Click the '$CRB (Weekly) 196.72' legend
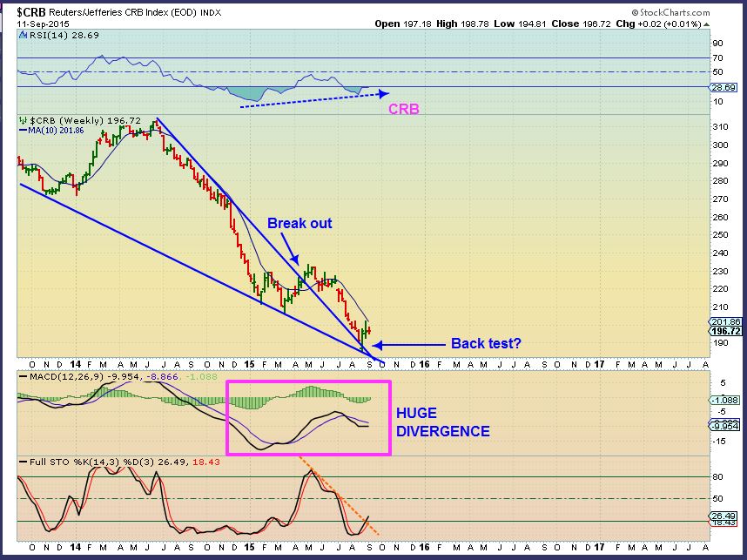Viewport: 747px width, 560px height. 85,120
